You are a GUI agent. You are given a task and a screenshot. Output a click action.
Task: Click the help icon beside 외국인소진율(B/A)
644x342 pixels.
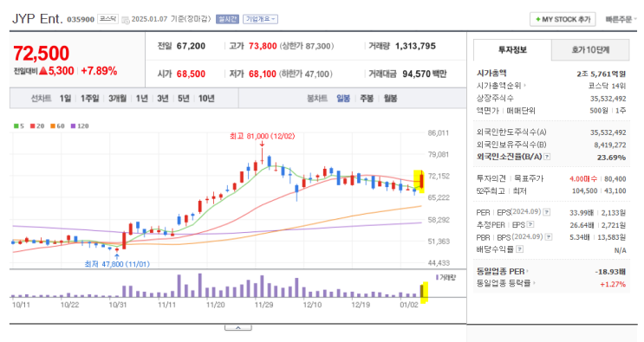tap(547, 157)
